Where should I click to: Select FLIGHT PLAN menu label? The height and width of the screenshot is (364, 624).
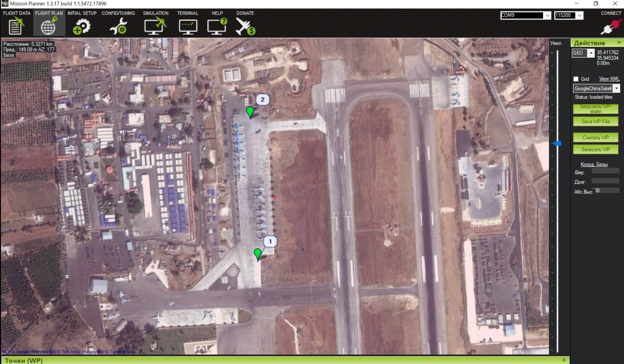(49, 13)
